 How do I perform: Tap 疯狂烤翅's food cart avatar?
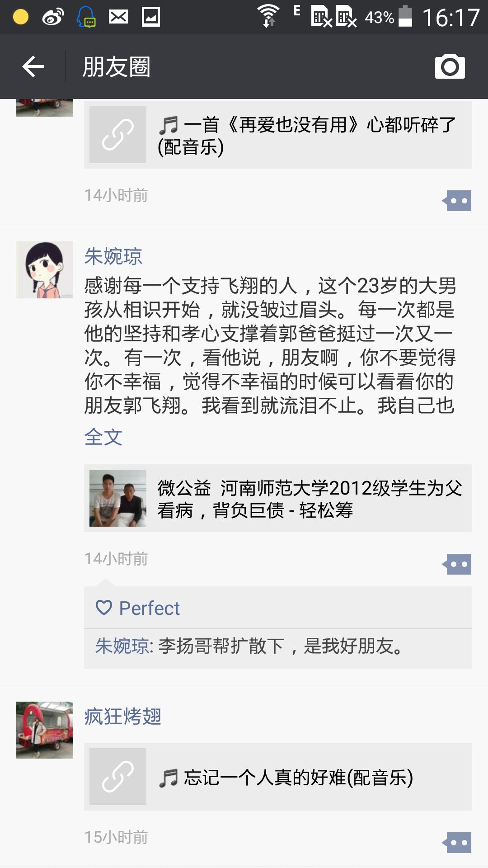coord(45,730)
